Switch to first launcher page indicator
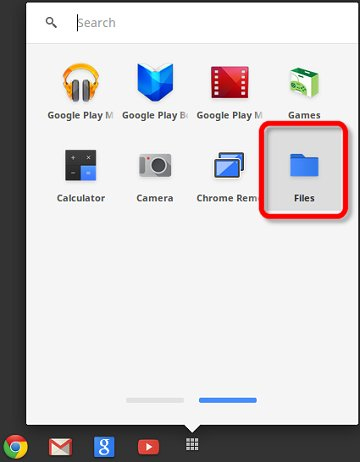 tap(155, 400)
